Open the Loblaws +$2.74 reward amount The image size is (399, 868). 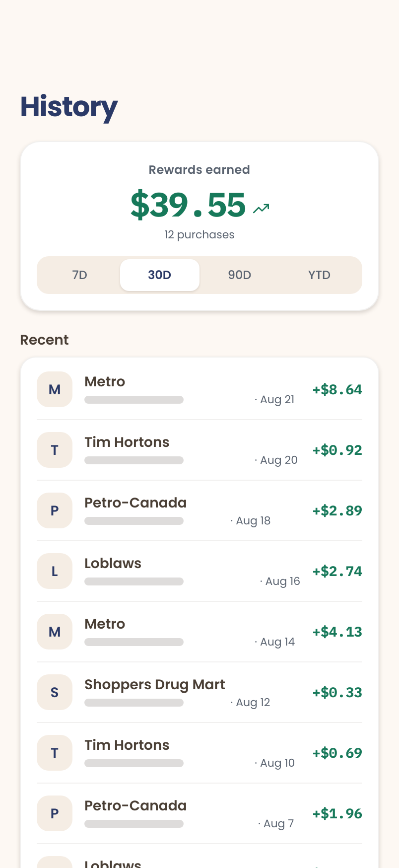click(x=337, y=571)
